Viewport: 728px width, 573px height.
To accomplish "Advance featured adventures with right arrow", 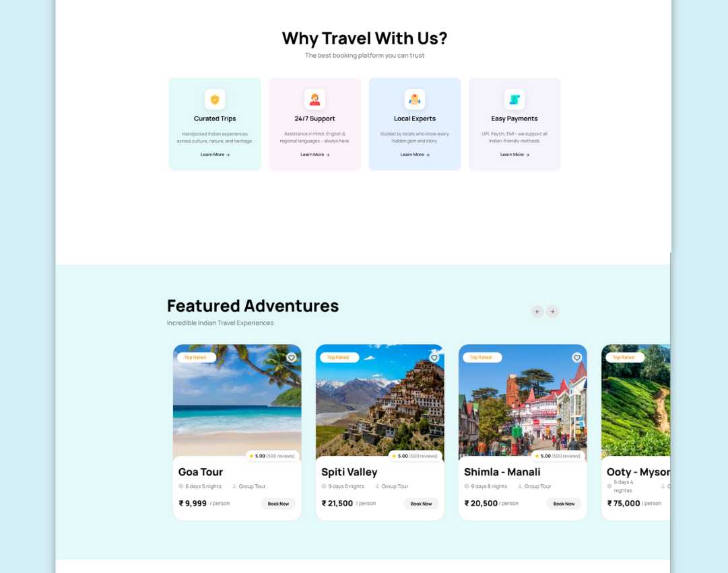I will (x=552, y=312).
